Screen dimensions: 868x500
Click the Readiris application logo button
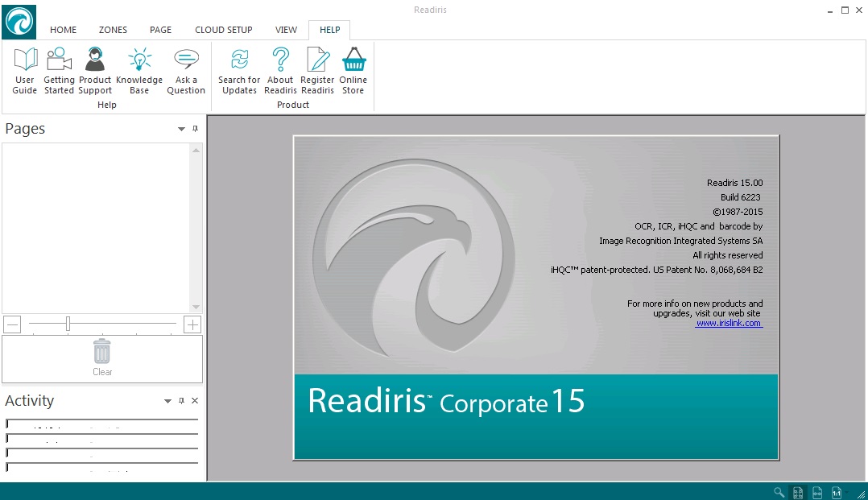click(19, 22)
